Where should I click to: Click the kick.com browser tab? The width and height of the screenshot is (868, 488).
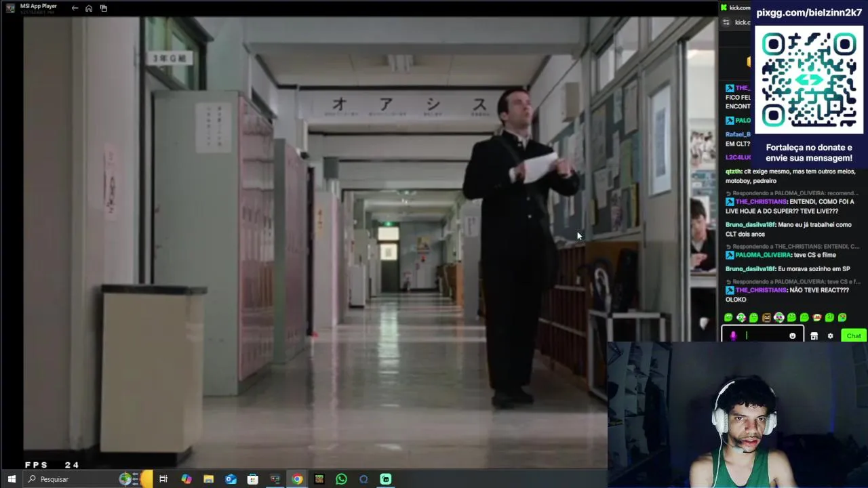736,7
